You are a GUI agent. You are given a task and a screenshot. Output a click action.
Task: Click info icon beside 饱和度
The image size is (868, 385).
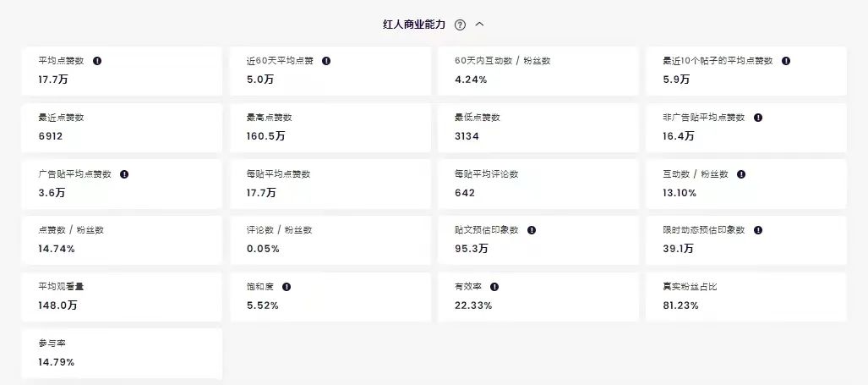click(287, 287)
